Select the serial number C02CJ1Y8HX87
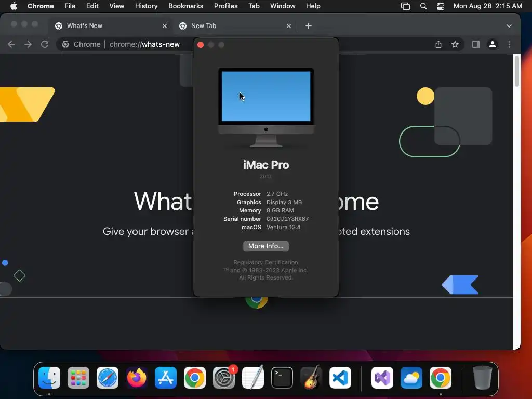The width and height of the screenshot is (532, 399). pos(287,219)
